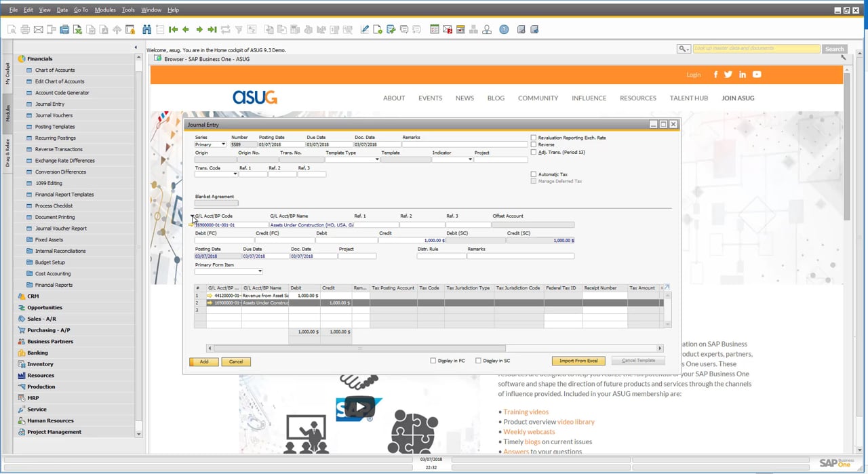This screenshot has width=868, height=474.
Task: Click the Filter funnel icon
Action: pyautogui.click(x=239, y=29)
